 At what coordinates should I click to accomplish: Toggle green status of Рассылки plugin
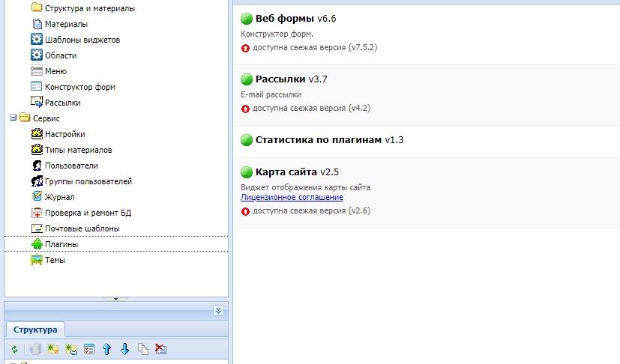coord(246,79)
